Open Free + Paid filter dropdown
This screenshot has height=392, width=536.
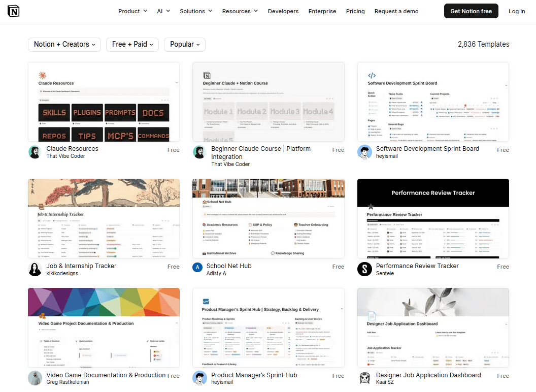coord(132,45)
